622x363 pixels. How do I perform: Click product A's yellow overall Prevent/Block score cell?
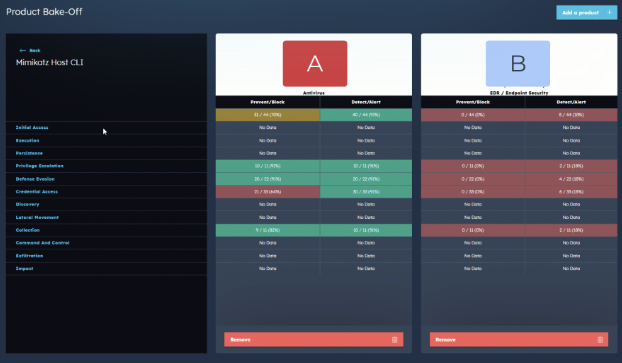(268, 115)
